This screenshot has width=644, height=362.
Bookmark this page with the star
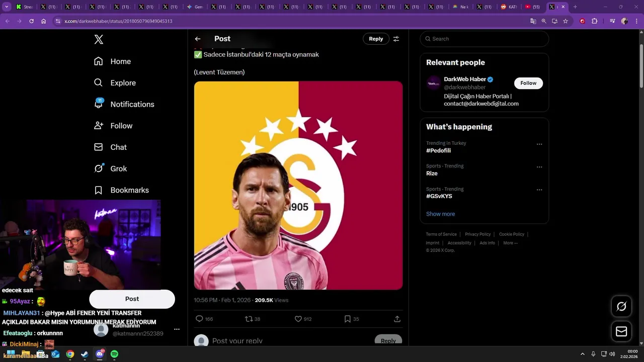[x=566, y=21]
